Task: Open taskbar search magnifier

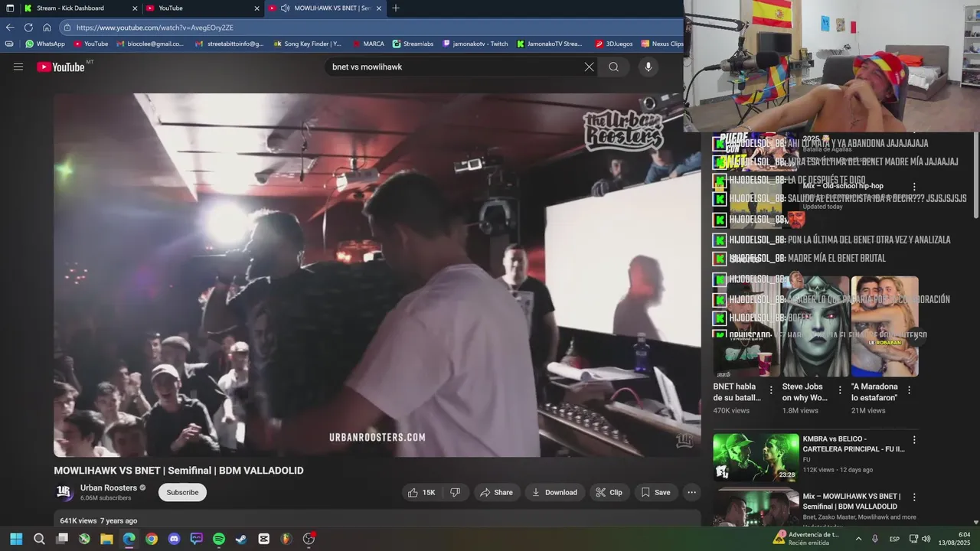Action: [39, 539]
